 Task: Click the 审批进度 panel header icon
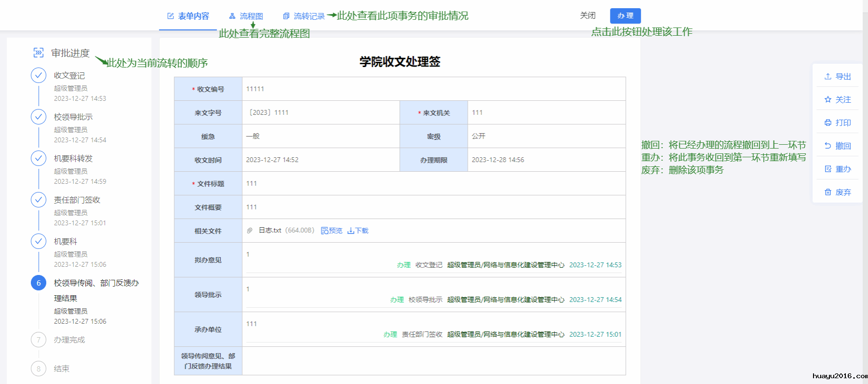coord(39,53)
